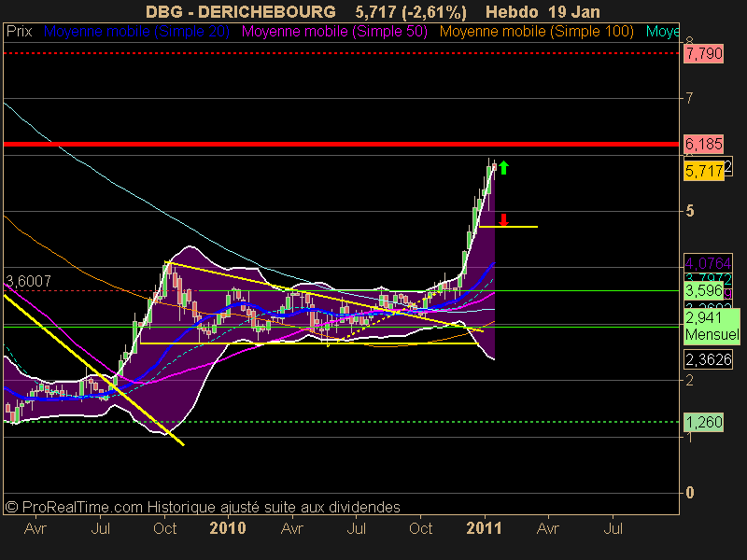Click the 2,3626 value tag
The height and width of the screenshot is (560, 747).
(708, 359)
